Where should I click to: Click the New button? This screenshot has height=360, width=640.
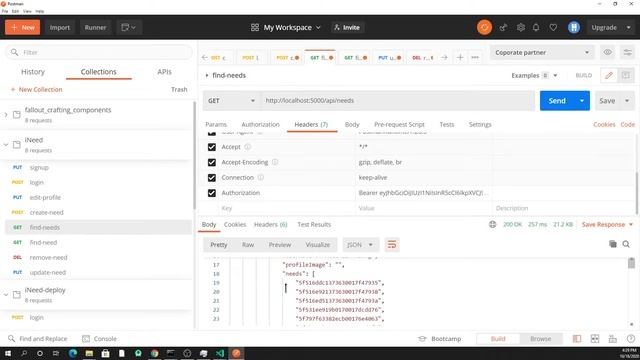point(22,27)
